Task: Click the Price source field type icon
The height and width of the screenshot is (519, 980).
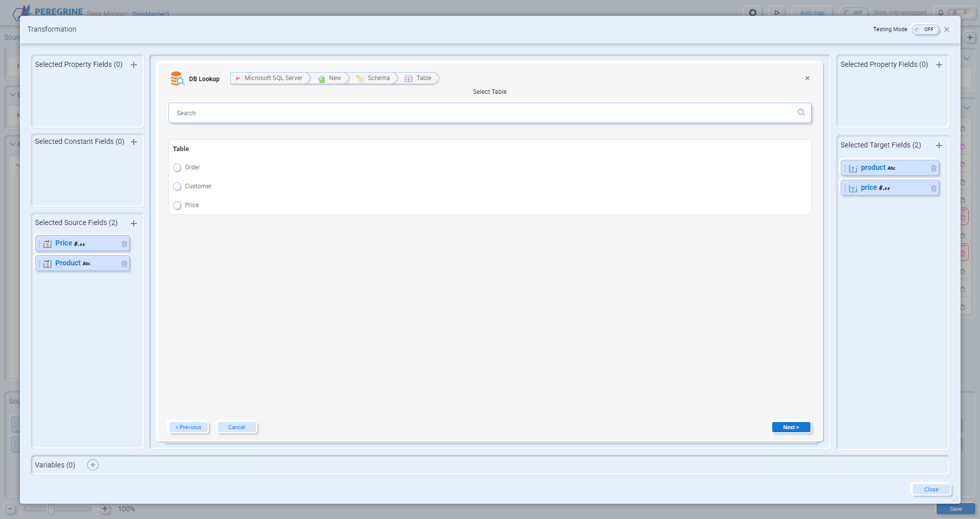Action: 47,244
